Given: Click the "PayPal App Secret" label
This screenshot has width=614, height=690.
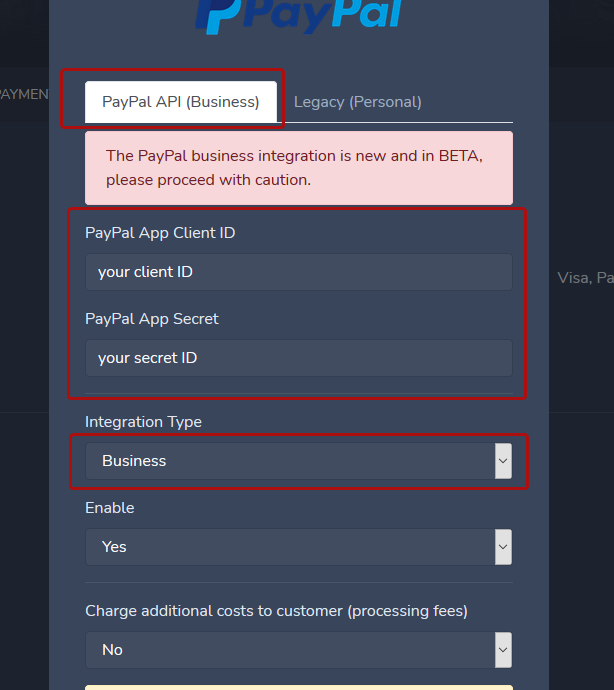Looking at the screenshot, I should pos(152,319).
